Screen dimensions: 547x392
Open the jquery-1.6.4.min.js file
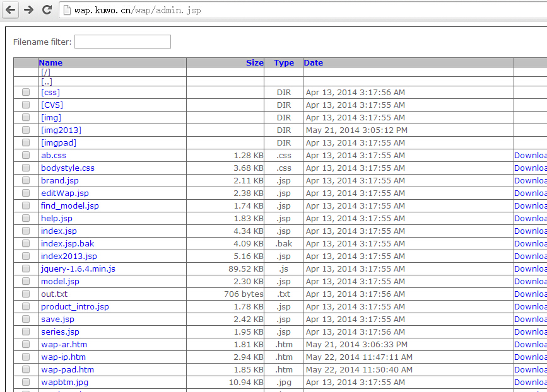tap(78, 268)
